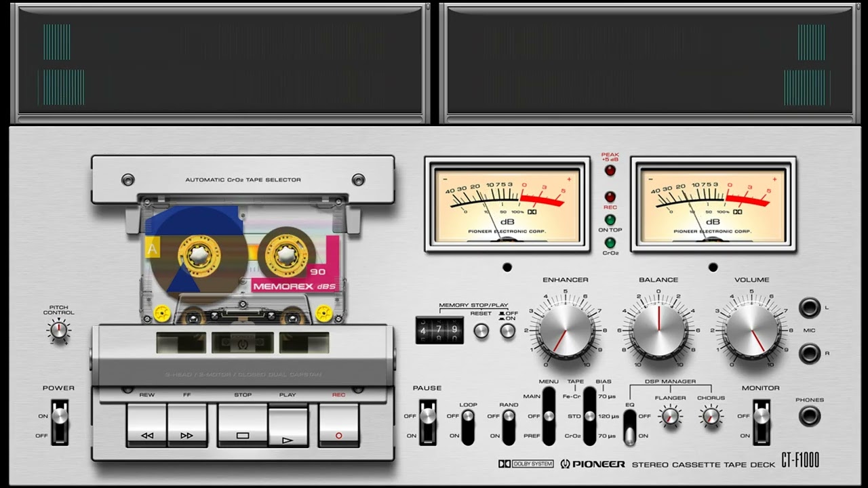
Task: Click the VOLUME knob
Action: pyautogui.click(x=751, y=330)
